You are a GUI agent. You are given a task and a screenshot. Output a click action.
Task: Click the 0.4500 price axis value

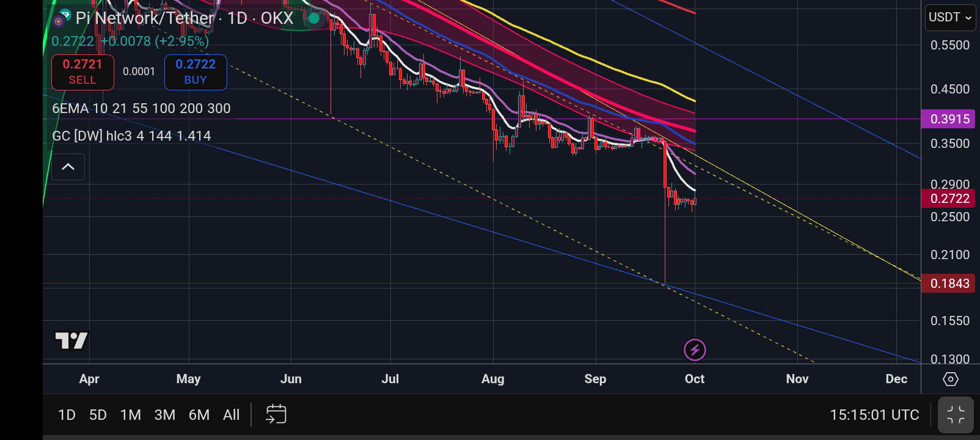[950, 89]
